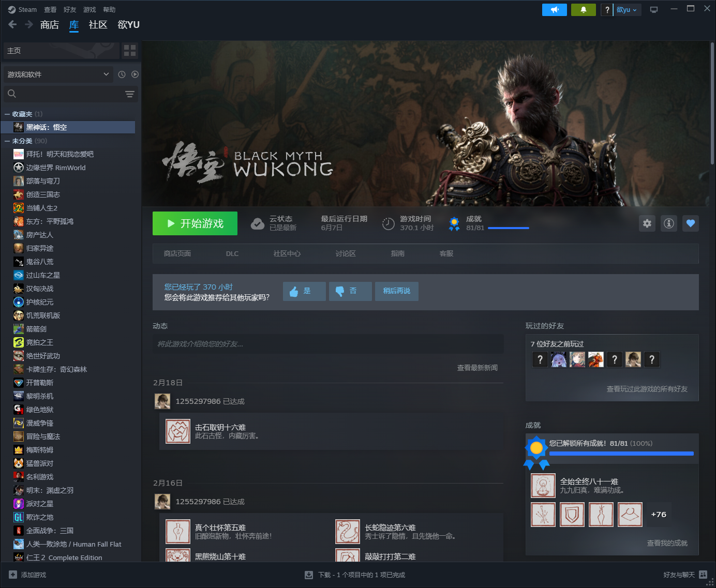The height and width of the screenshot is (588, 716).
Task: Decline recommendation with 否 thumbs down
Action: [350, 291]
